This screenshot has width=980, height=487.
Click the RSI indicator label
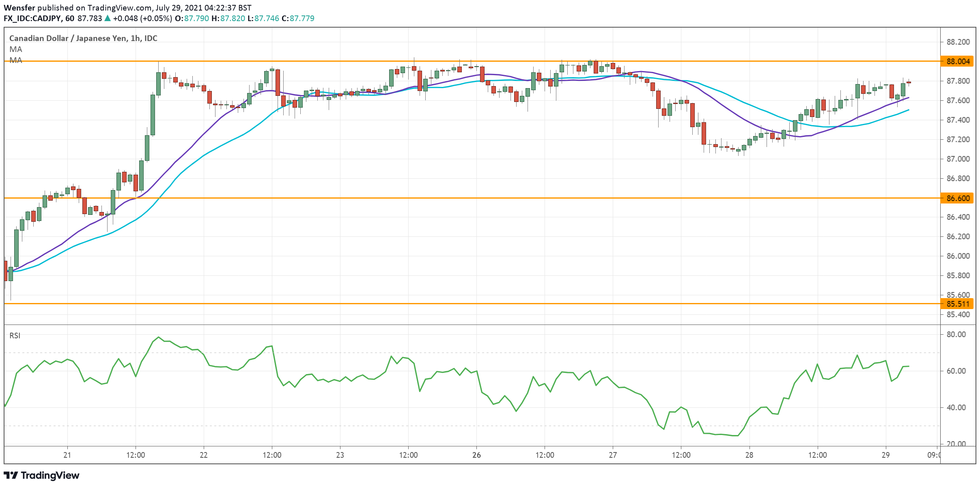(15, 335)
